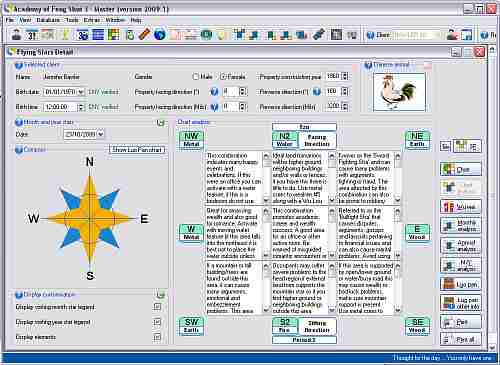Screen dimensions: 500x365
Task: Open the Birth date dropdown
Action: (x=81, y=92)
